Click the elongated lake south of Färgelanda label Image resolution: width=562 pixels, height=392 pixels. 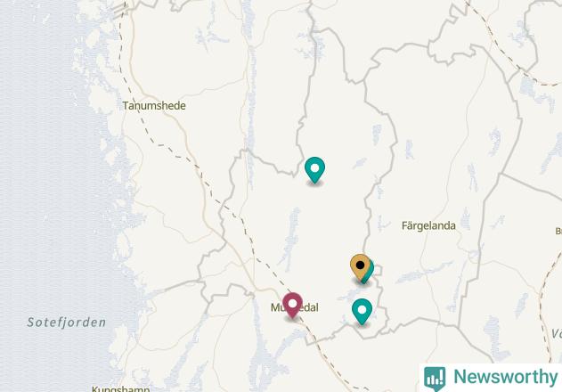423,273
